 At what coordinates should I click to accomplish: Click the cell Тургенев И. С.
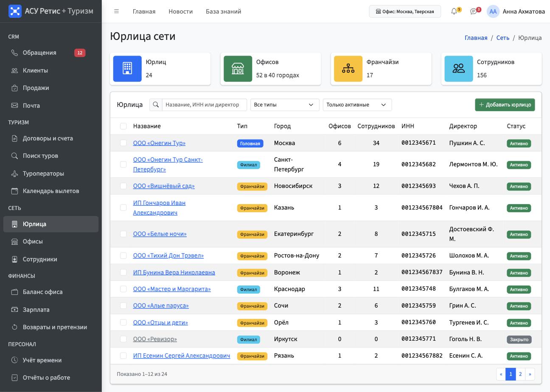(469, 322)
